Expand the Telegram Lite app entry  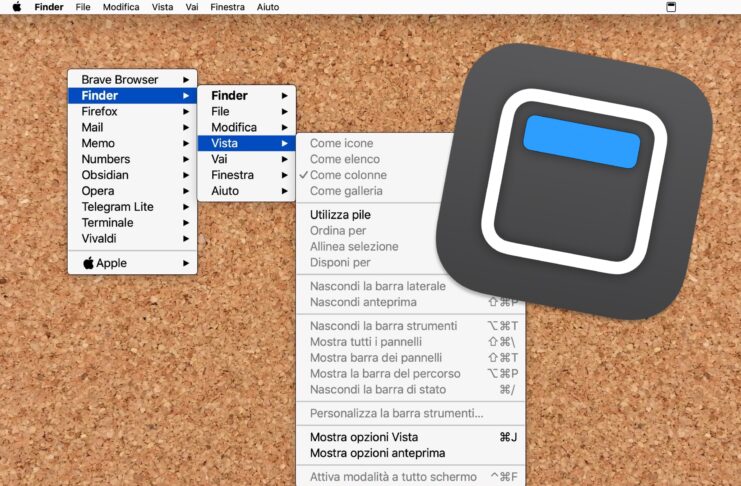coord(132,207)
